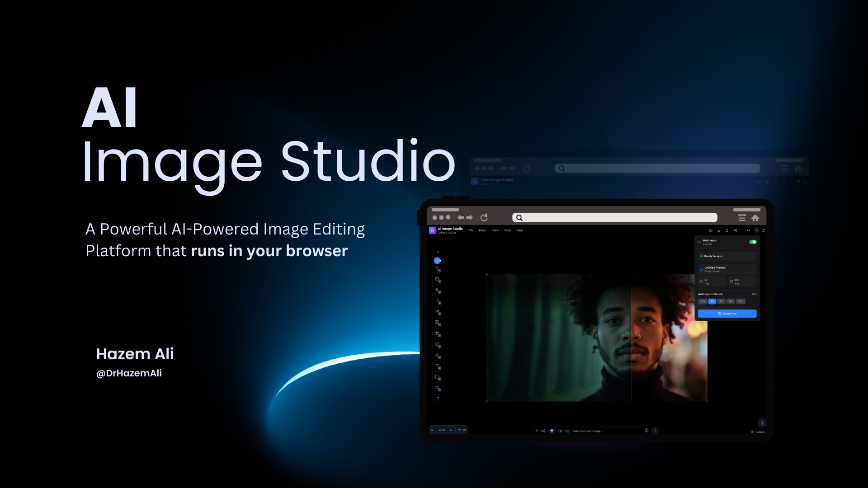Click the info icon in top toolbar

[711, 230]
